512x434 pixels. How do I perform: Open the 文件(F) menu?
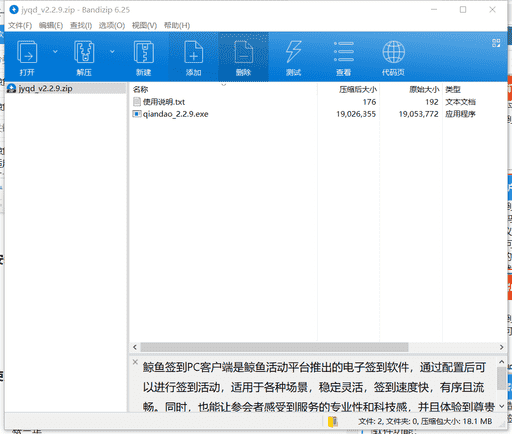20,26
